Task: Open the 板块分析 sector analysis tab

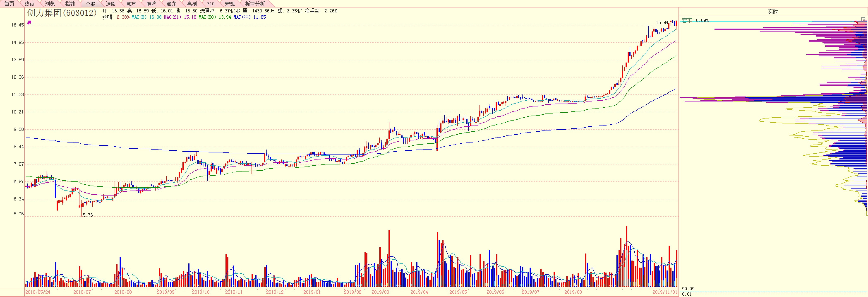Action: pyautogui.click(x=255, y=4)
